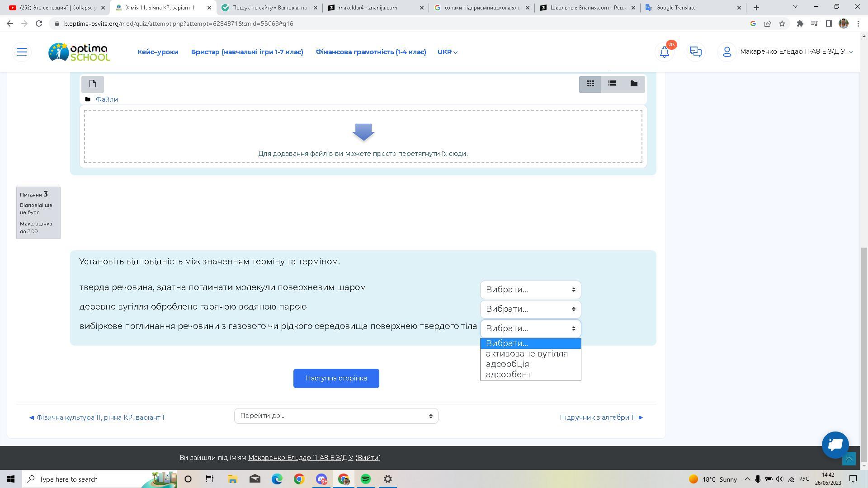Image resolution: width=868 pixels, height=488 pixels.
Task: Expand the 'Перейти до...' navigation dropdown
Action: [336, 416]
